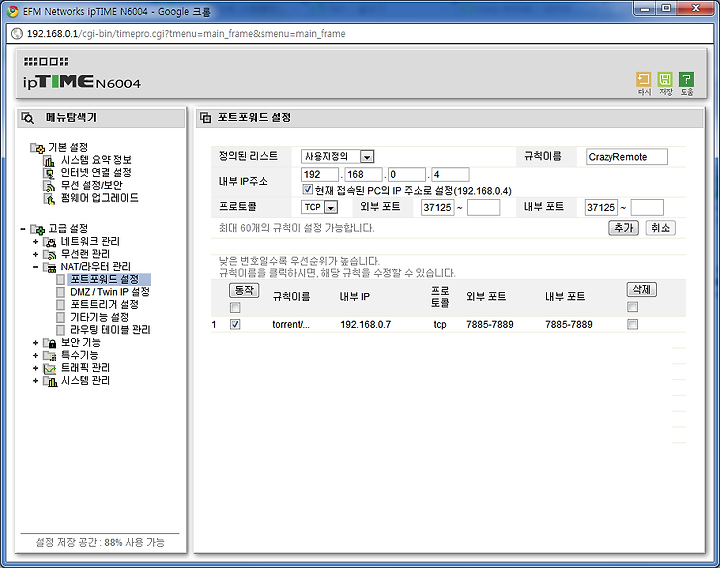Toggle select-all checkbox under 삭제 button
The height and width of the screenshot is (568, 720).
coord(632,307)
